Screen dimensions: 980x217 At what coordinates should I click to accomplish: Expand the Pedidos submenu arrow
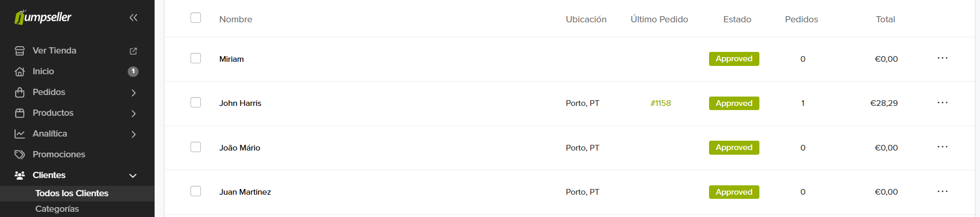[133, 92]
